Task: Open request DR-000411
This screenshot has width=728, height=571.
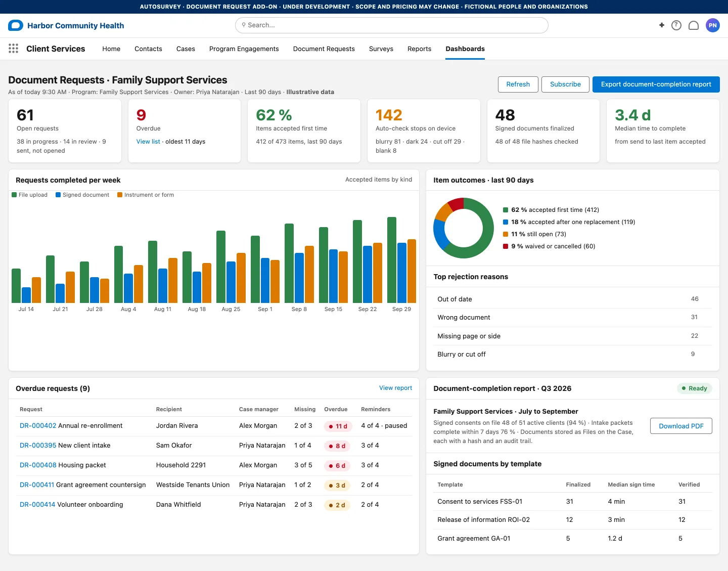Action: [37, 485]
